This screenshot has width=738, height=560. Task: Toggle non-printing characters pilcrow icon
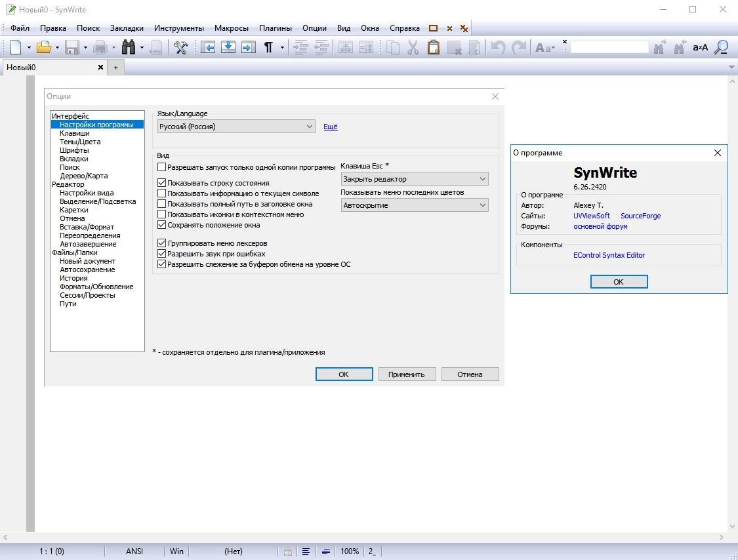[268, 47]
